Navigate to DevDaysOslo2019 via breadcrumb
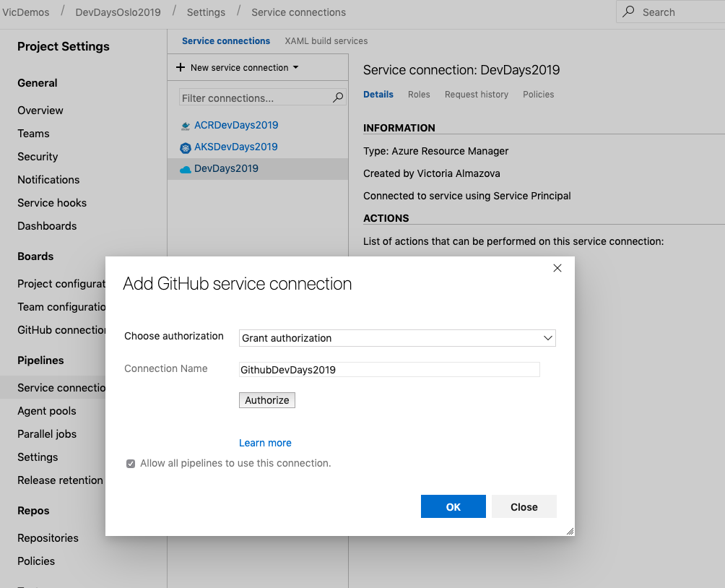Image resolution: width=725 pixels, height=588 pixels. pyautogui.click(x=118, y=12)
